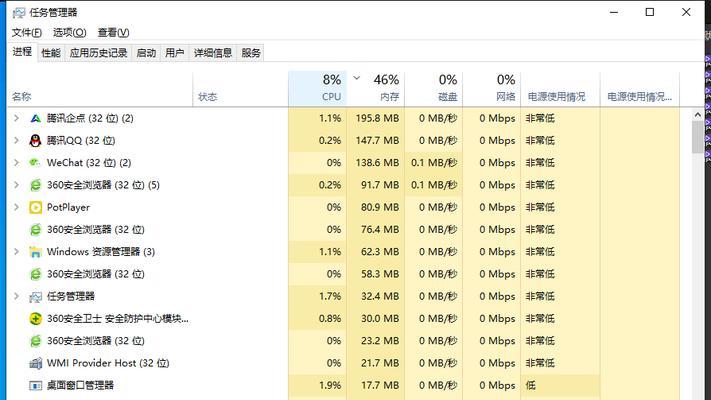Screen dimensions: 711x400
Task: Click icon of 360安全浏览器 (32 位) (5)
Action: 35,185
